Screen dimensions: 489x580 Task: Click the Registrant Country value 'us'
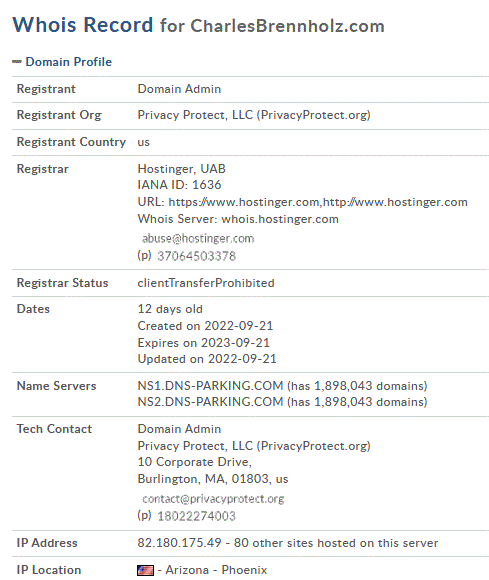144,142
